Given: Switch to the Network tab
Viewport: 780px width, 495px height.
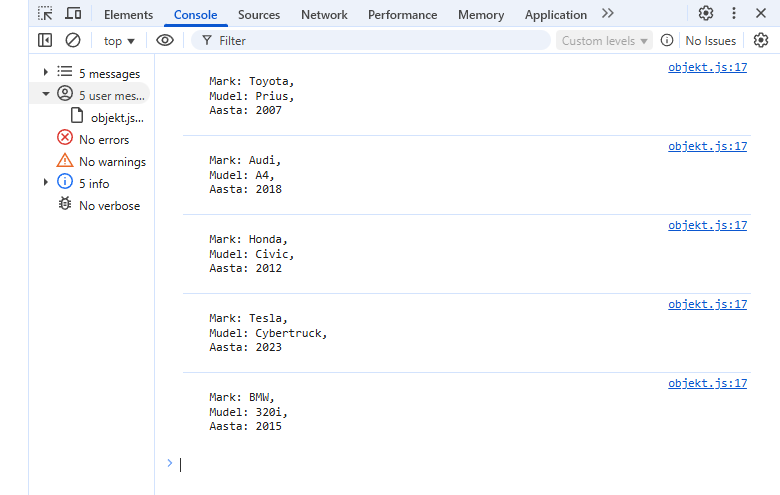Looking at the screenshot, I should pyautogui.click(x=324, y=15).
